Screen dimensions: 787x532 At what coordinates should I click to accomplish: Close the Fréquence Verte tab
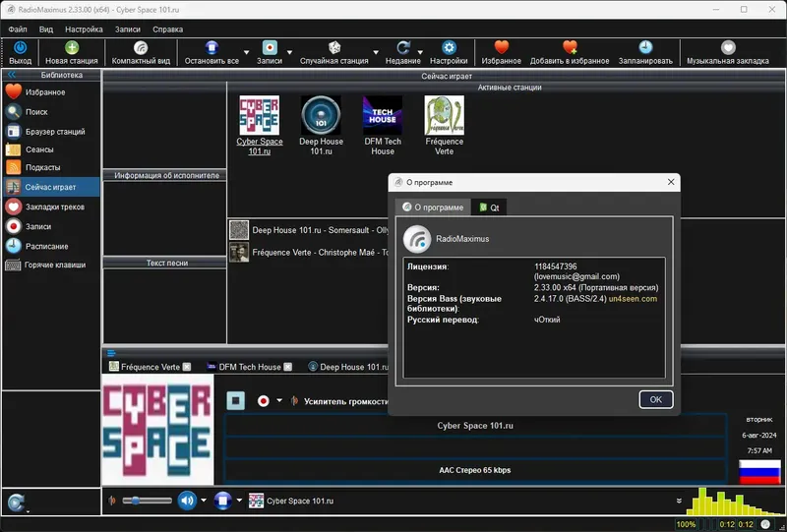tap(187, 367)
